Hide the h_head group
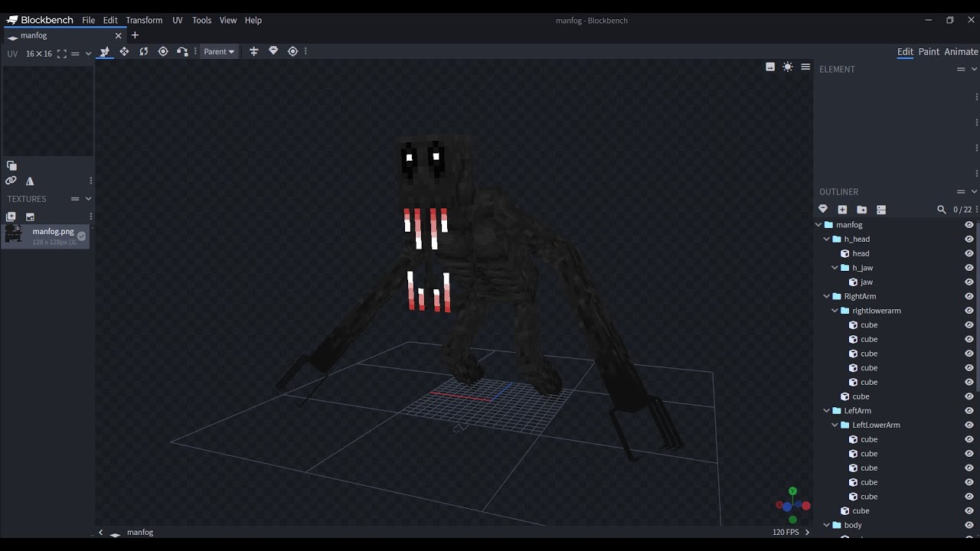The height and width of the screenshot is (551, 980). point(969,239)
